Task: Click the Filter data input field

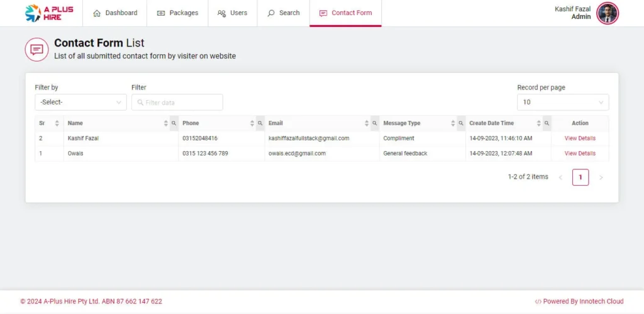Action: tap(177, 103)
